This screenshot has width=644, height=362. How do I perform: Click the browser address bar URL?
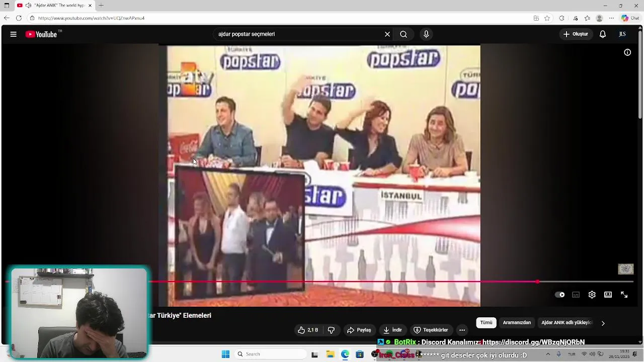click(x=91, y=18)
